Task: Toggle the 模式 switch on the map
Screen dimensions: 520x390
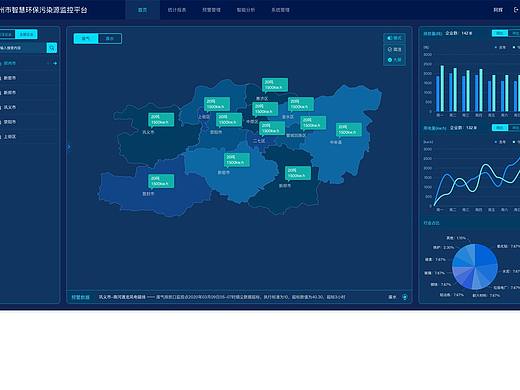Action: pos(394,38)
